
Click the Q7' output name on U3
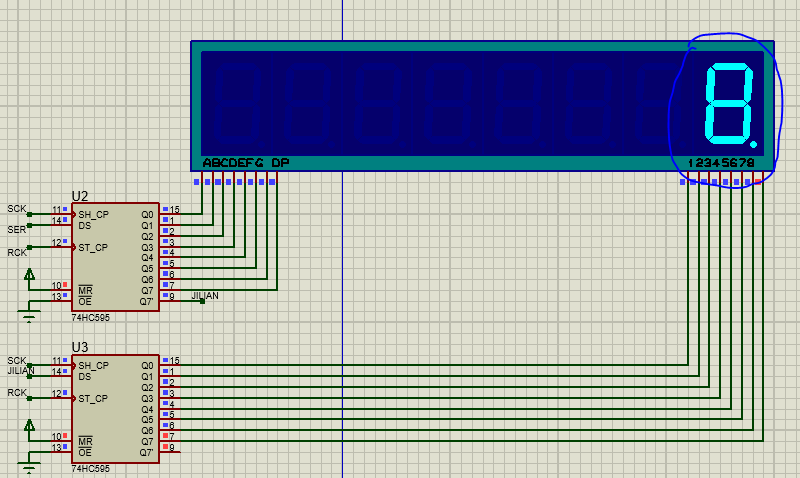coord(146,452)
